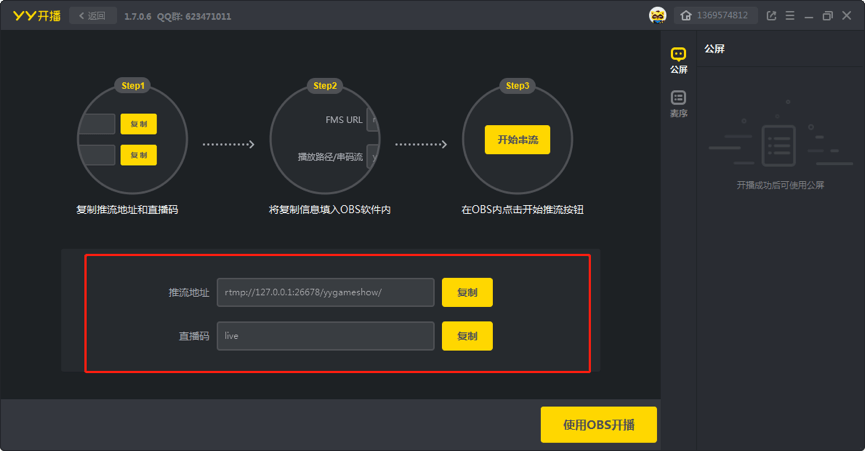Click the pop-out share icon in title bar

[771, 15]
